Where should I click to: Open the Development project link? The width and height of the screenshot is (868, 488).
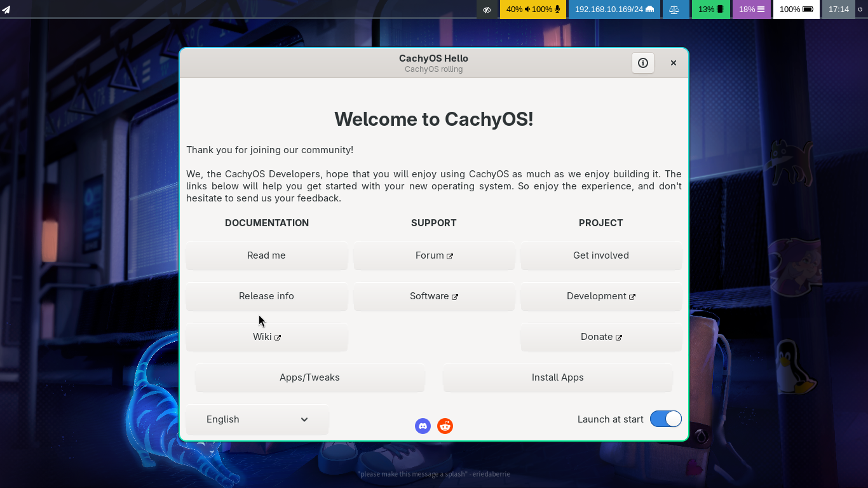point(601,296)
